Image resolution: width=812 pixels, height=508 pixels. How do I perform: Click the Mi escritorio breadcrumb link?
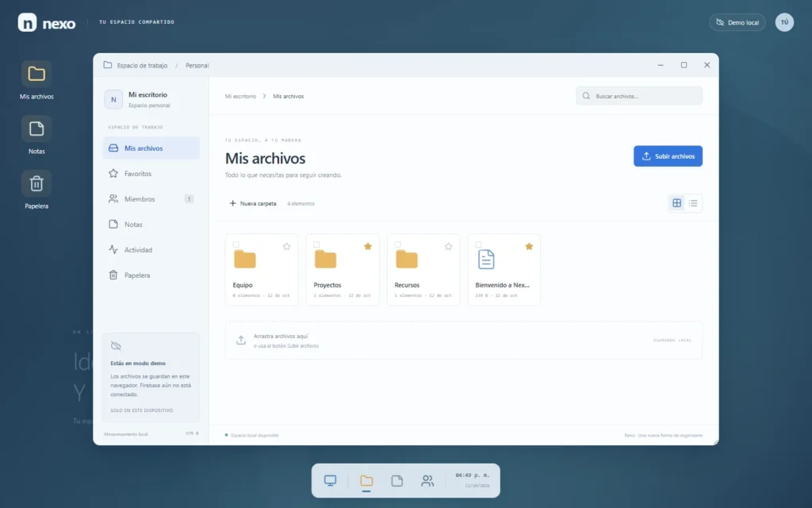240,96
